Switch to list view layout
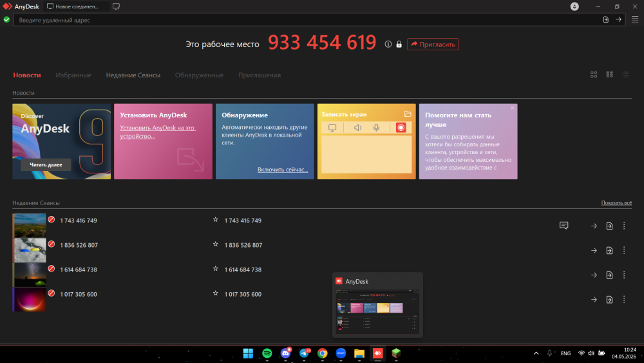The height and width of the screenshot is (363, 644). (x=625, y=74)
